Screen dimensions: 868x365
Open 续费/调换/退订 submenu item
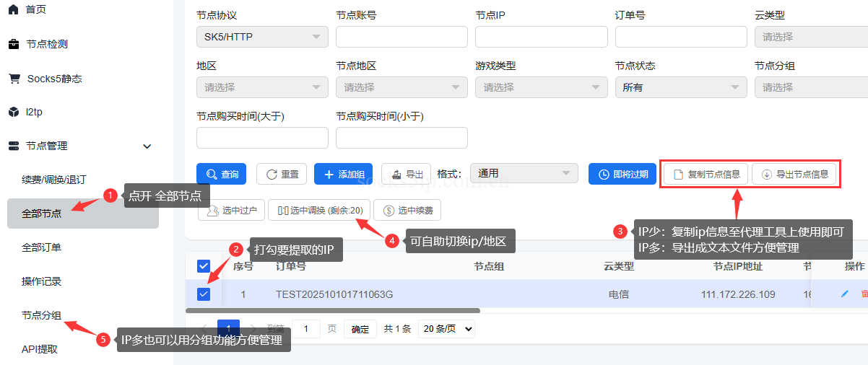53,180
